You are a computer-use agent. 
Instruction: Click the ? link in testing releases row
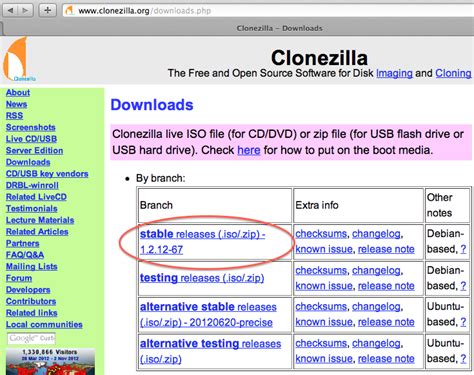click(x=463, y=286)
